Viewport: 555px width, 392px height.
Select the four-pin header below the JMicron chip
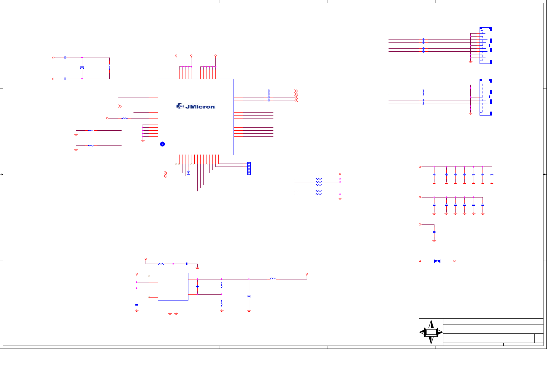point(249,168)
